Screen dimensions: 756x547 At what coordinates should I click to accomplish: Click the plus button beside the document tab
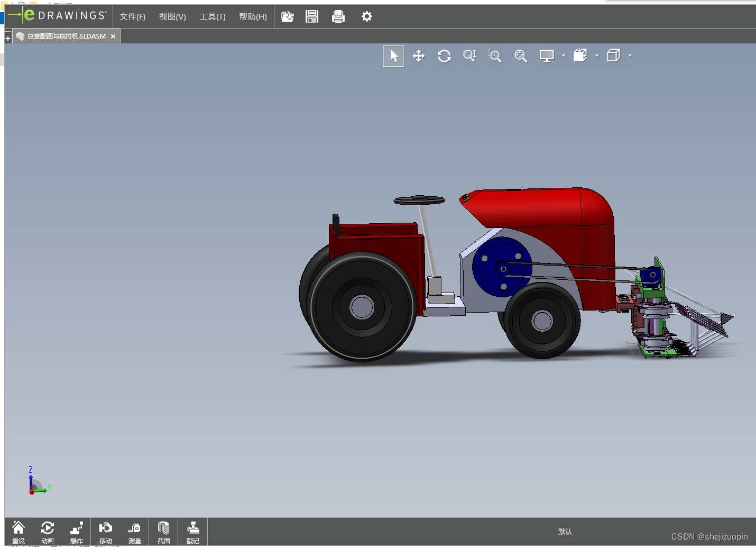click(x=8, y=39)
